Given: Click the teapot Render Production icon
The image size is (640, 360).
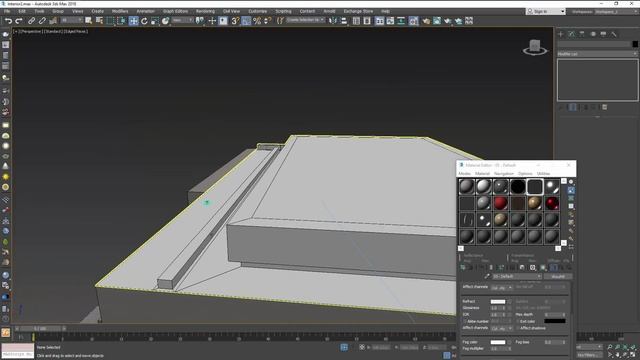Looking at the screenshot, I should click(x=448, y=21).
